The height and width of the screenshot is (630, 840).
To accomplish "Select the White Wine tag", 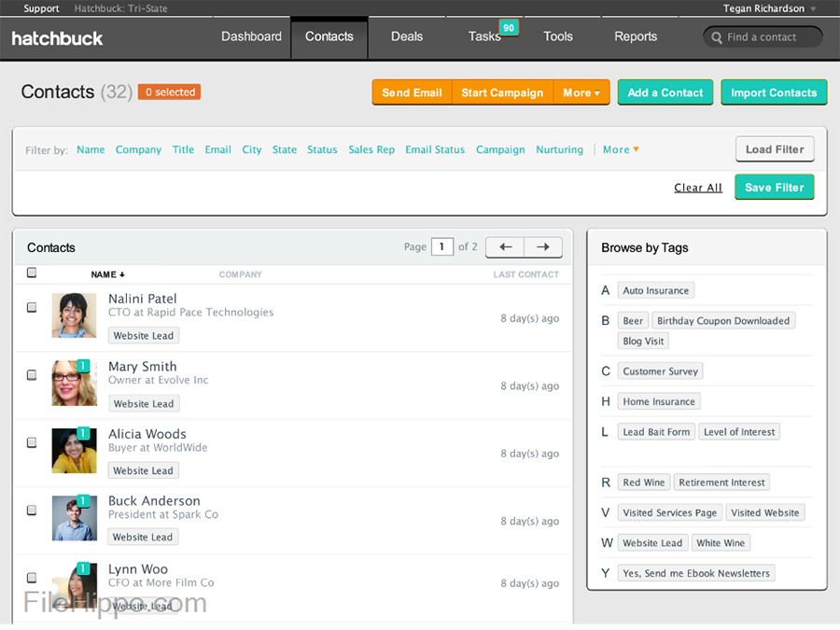I will click(721, 542).
